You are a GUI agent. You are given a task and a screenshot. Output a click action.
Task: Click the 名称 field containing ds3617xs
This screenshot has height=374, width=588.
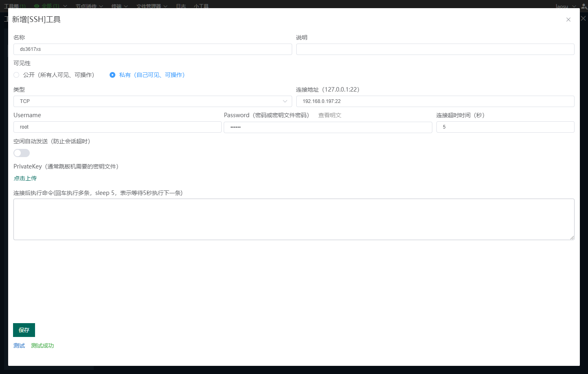[x=152, y=49]
